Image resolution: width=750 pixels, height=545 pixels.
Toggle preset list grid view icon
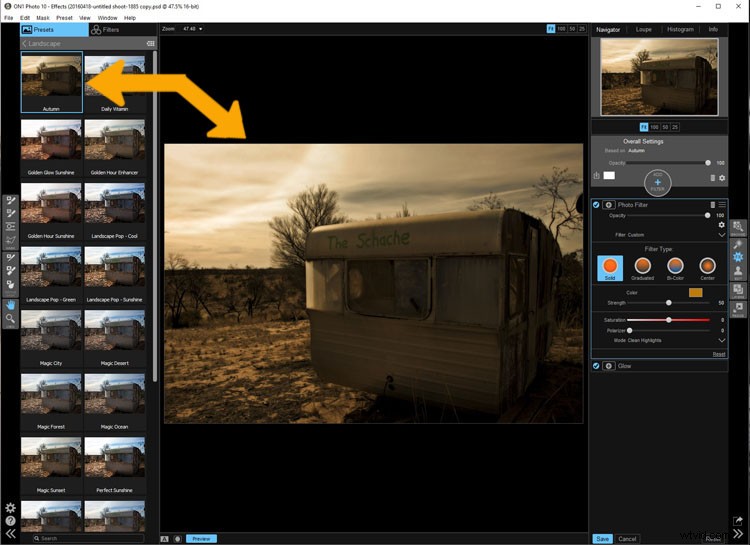151,44
